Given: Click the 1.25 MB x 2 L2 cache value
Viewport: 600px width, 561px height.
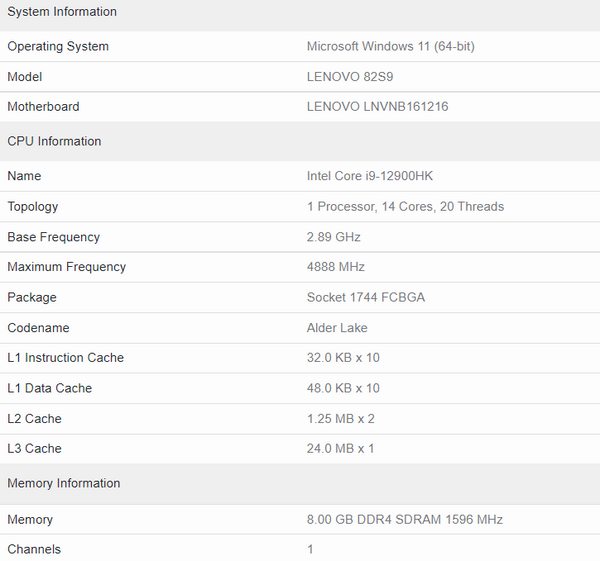Looking at the screenshot, I should [341, 419].
